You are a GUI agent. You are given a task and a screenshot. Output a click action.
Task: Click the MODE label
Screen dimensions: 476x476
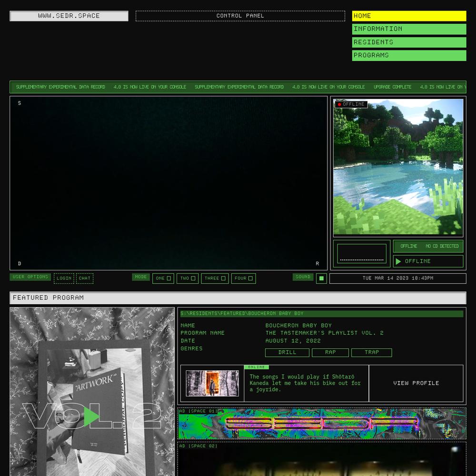(141, 277)
